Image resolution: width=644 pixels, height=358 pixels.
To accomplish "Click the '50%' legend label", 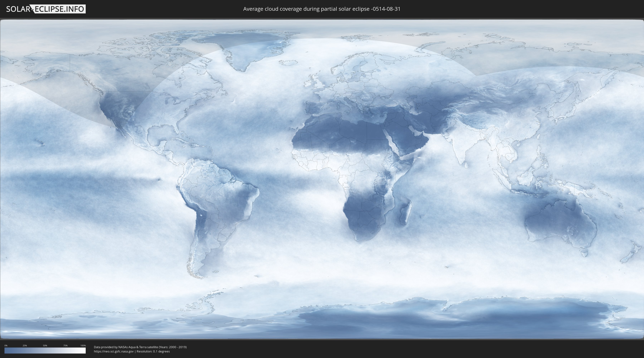I will click(45, 345).
